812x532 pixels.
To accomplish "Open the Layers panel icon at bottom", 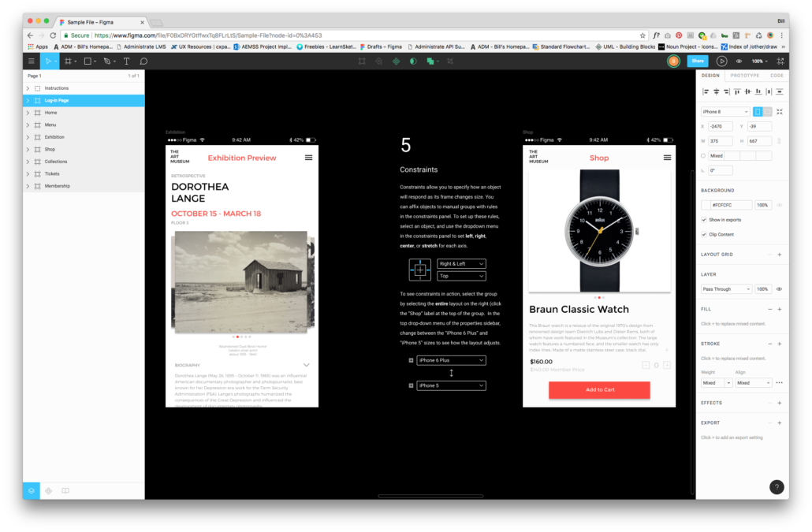I will point(32,490).
